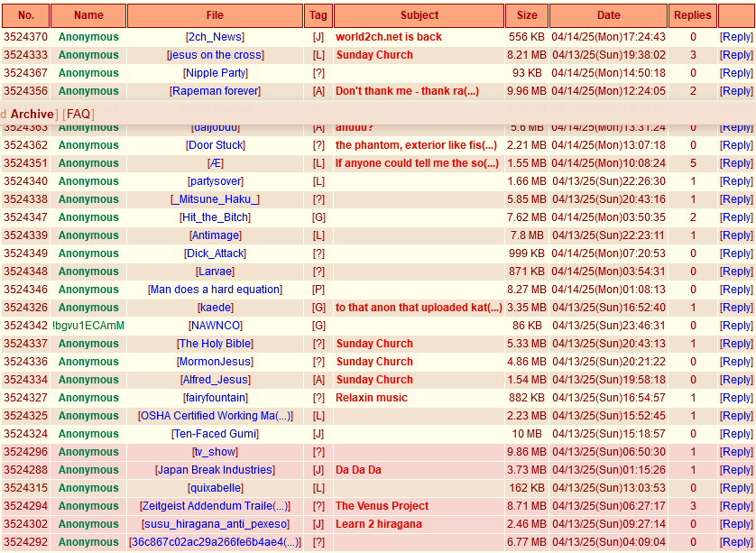Open the tv_show file link
Viewport: 756px width, 553px height.
click(x=215, y=452)
